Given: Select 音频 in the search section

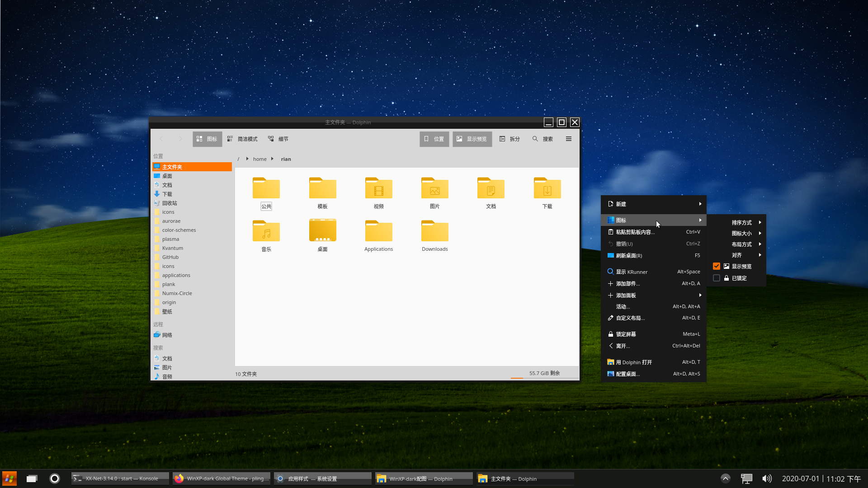Looking at the screenshot, I should 192,376.
